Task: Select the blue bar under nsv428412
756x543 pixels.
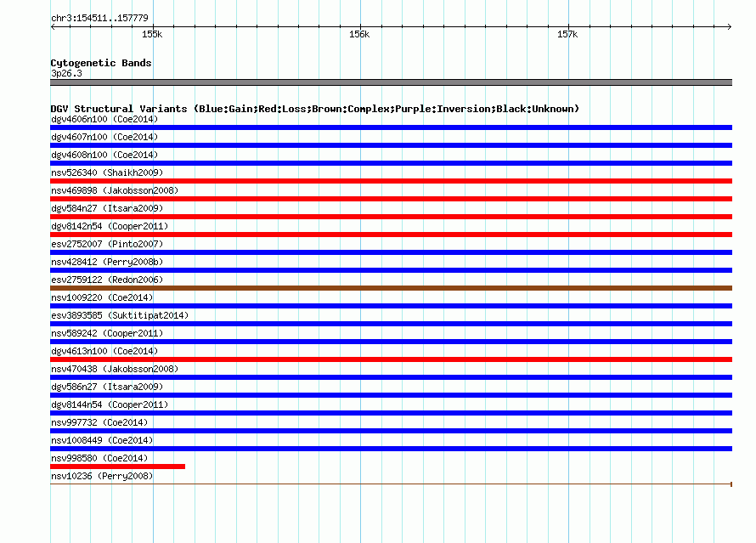Action: (x=391, y=270)
